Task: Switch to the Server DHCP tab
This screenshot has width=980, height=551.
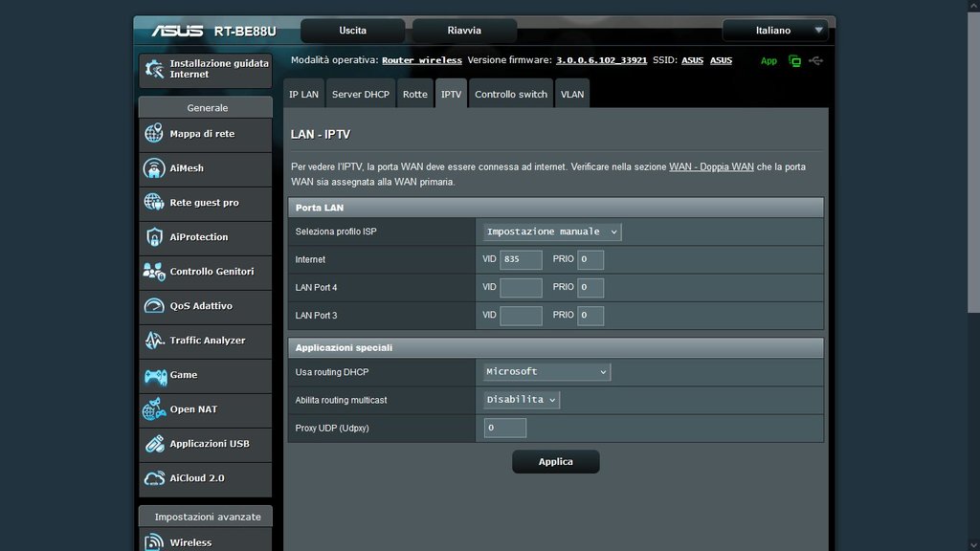Action: [361, 95]
